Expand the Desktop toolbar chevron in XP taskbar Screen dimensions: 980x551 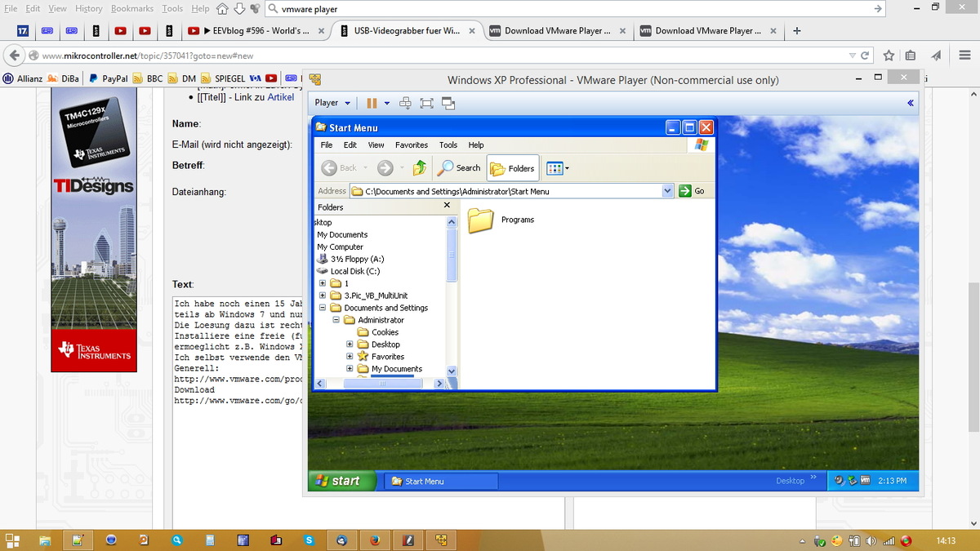(813, 478)
